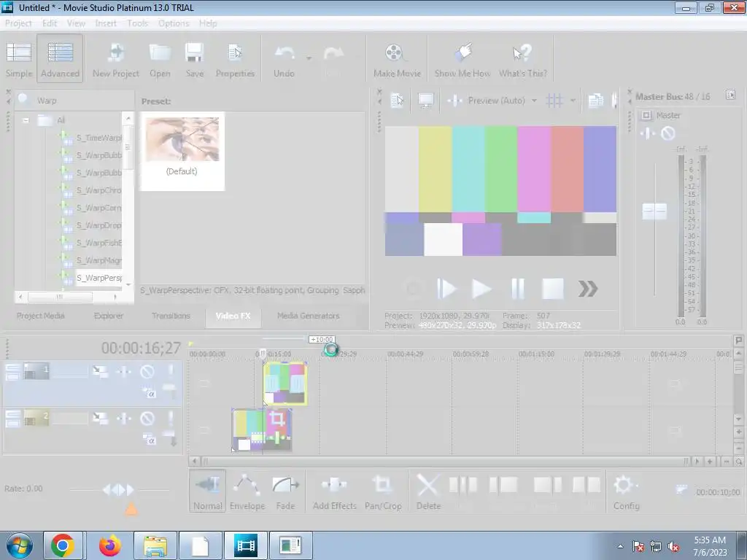
Task: Select Envelope edit tool
Action: coord(247,491)
